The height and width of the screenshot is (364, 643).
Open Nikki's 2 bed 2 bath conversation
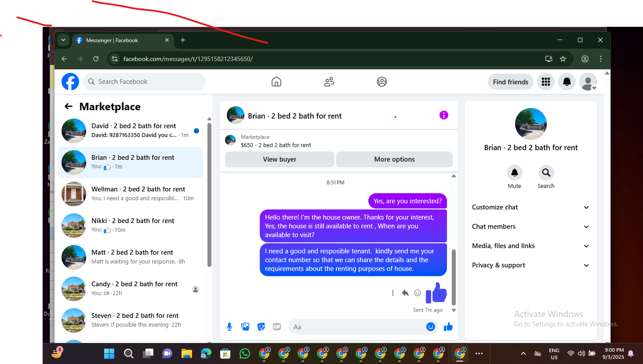coord(130,225)
